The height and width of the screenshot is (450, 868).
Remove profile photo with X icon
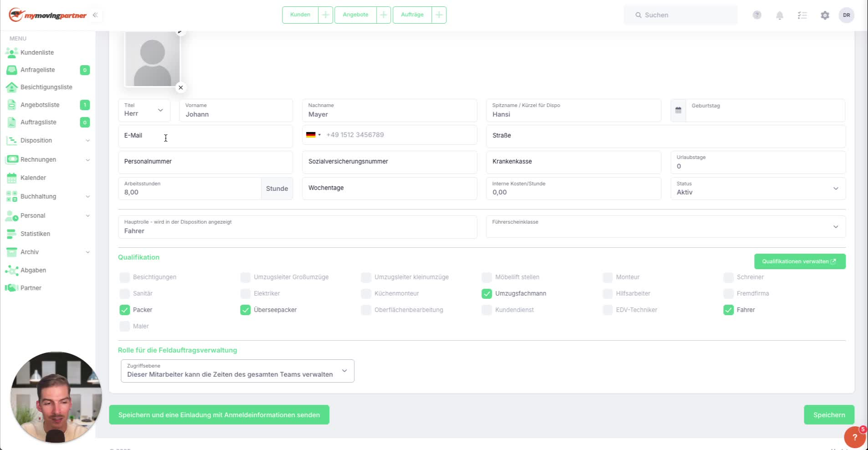[181, 87]
